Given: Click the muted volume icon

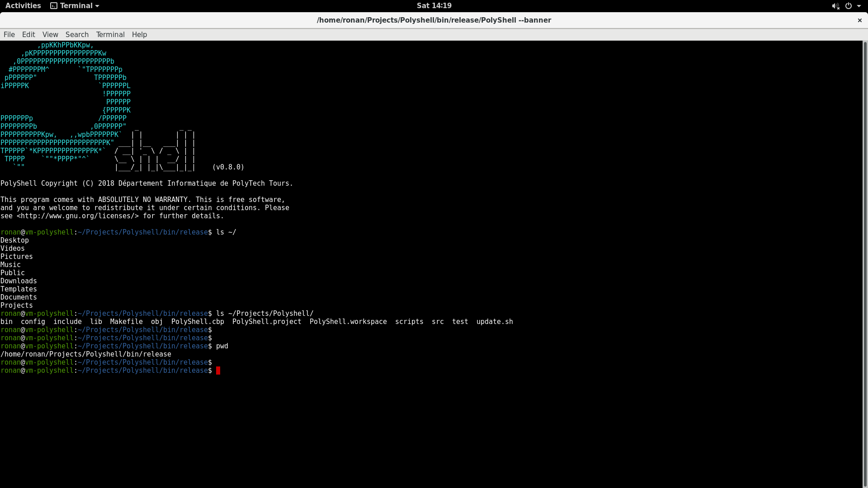Looking at the screenshot, I should [835, 6].
